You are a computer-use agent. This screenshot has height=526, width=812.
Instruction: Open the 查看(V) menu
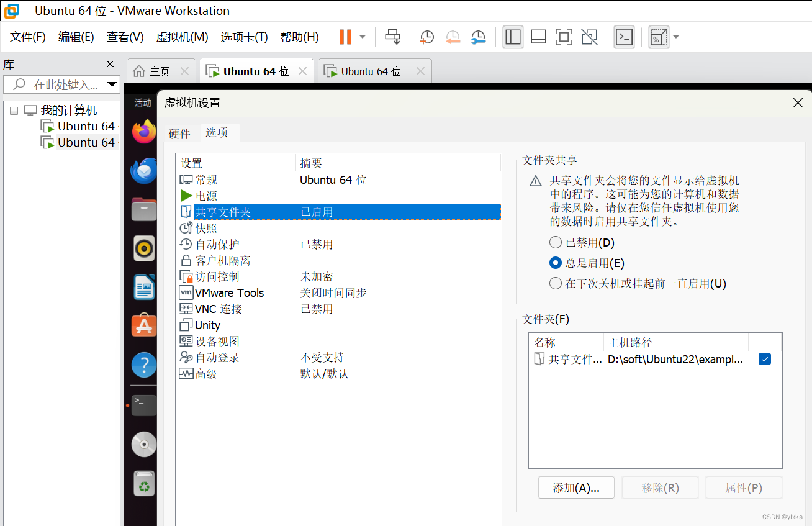click(125, 37)
